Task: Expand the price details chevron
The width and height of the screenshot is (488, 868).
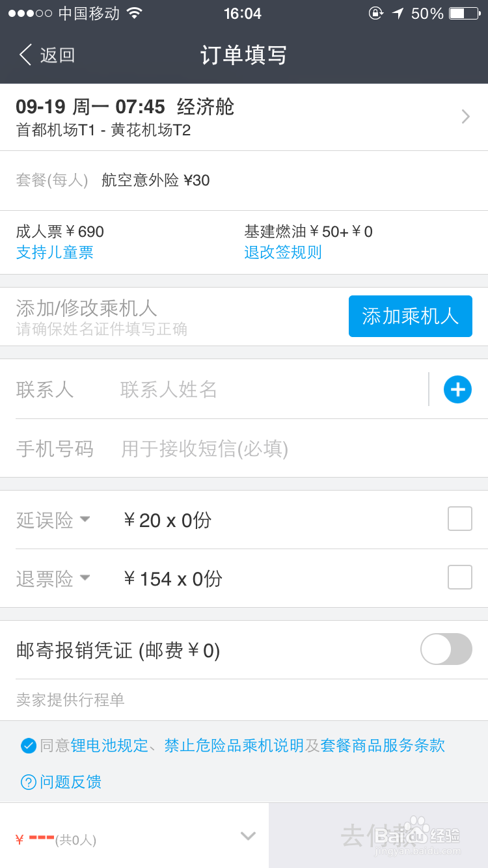Action: tap(248, 836)
